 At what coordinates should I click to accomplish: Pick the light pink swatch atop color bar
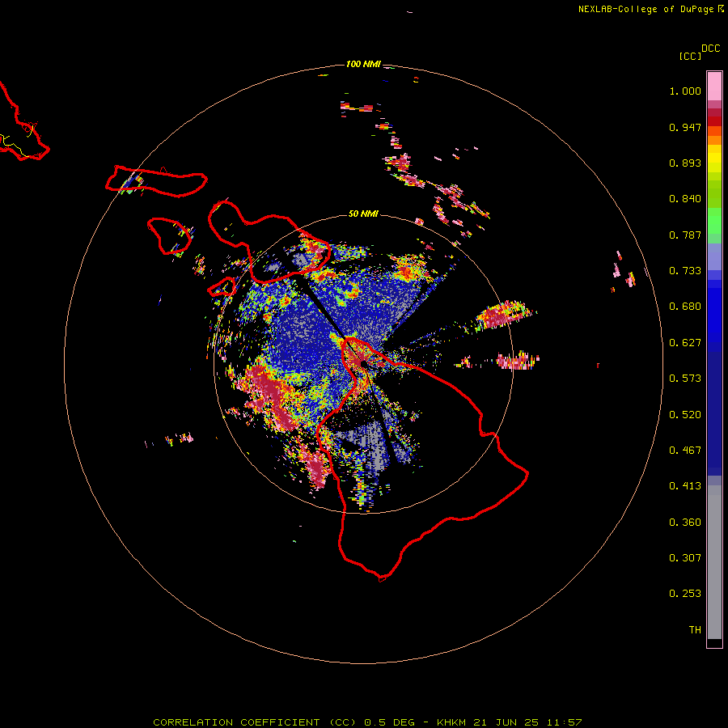(x=714, y=86)
